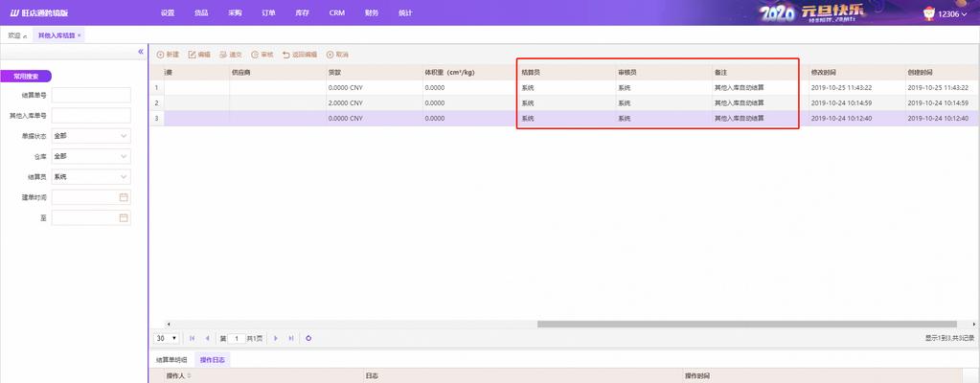Open the 统计 menu
Viewport: 980px width, 383px height.
click(405, 13)
